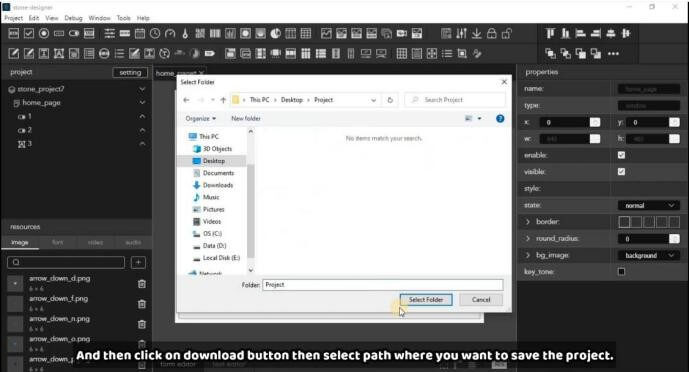Screen dimensions: 689x372
Task: Click the Folder name input field
Action: click(383, 285)
